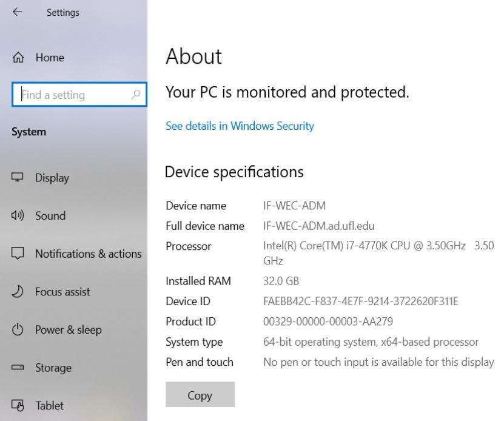504x421 pixels.
Task: Open the Display settings page
Action: pos(74,178)
